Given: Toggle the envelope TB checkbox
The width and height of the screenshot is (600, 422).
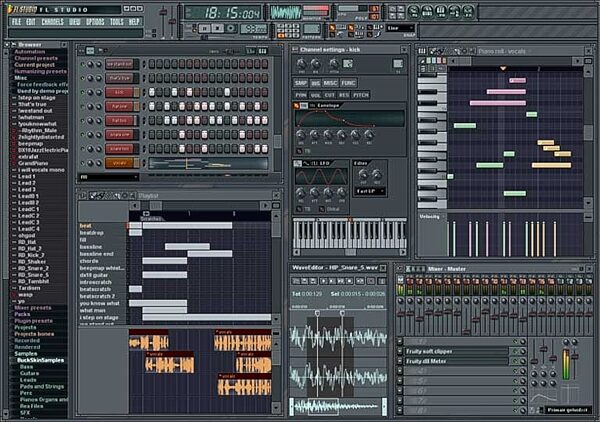Looking at the screenshot, I should (x=299, y=151).
